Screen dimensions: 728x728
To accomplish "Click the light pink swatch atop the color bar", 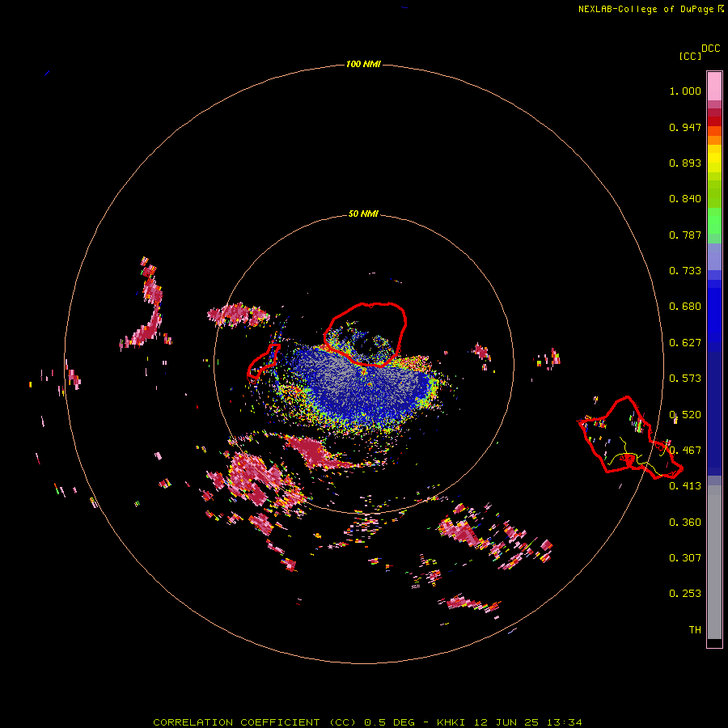I will (714, 87).
